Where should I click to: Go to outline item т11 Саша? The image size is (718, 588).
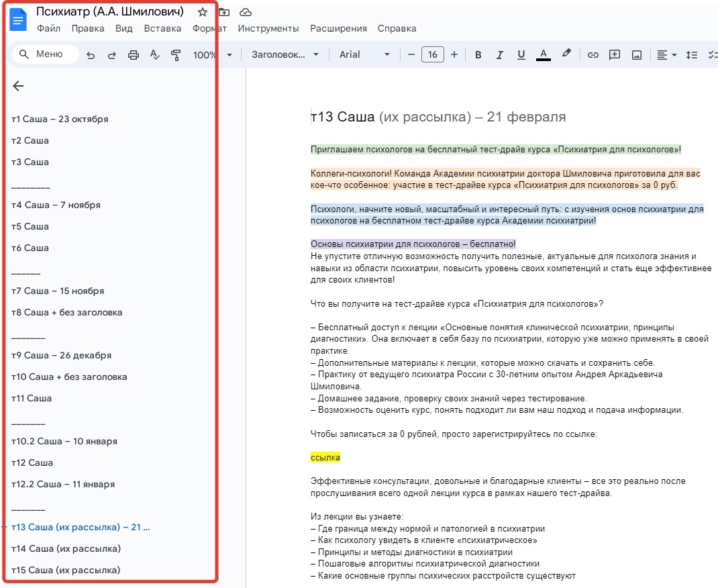pos(32,399)
